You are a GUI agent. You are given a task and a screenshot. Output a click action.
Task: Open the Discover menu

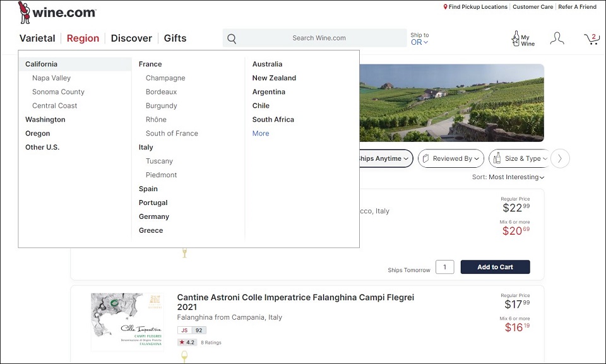click(131, 38)
